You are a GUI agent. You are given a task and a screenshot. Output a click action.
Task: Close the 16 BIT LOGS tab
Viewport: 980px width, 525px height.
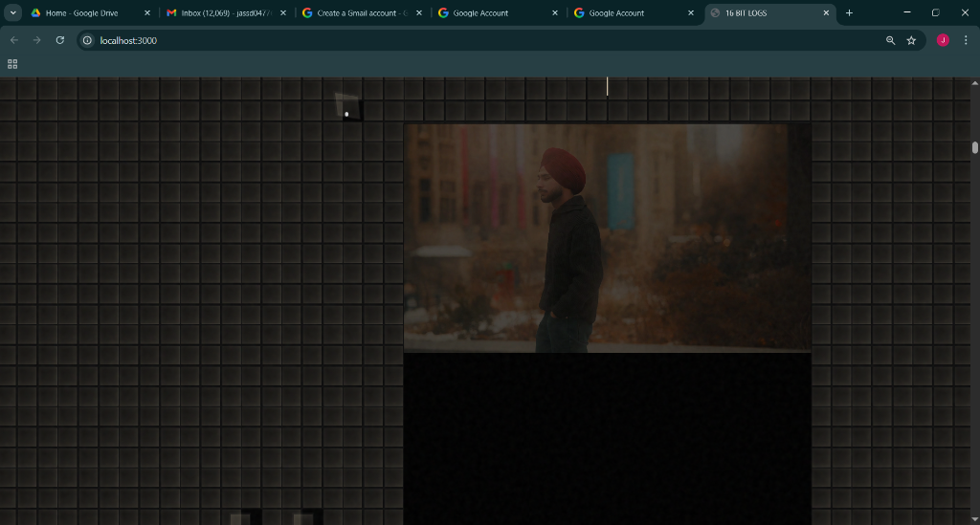pyautogui.click(x=827, y=12)
